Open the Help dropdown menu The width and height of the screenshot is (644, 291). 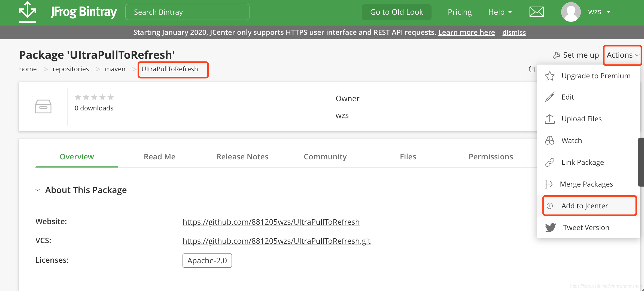pos(500,12)
